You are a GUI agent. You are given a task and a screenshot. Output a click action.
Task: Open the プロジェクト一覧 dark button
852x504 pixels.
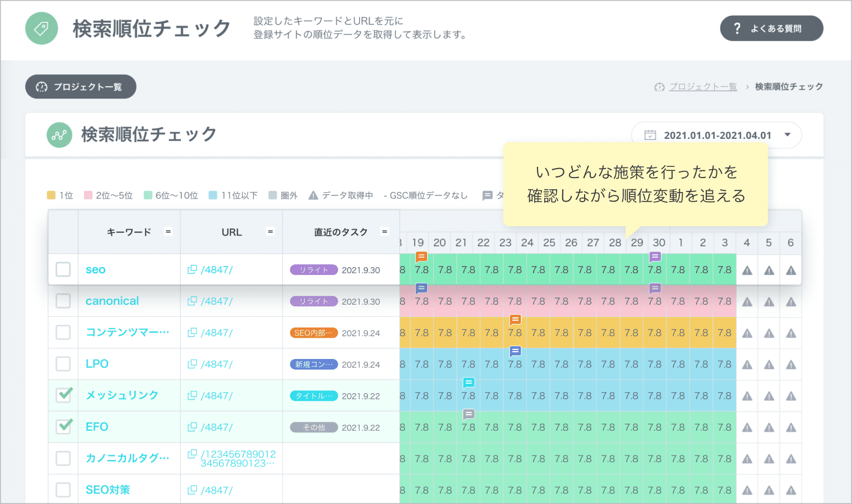tap(81, 87)
